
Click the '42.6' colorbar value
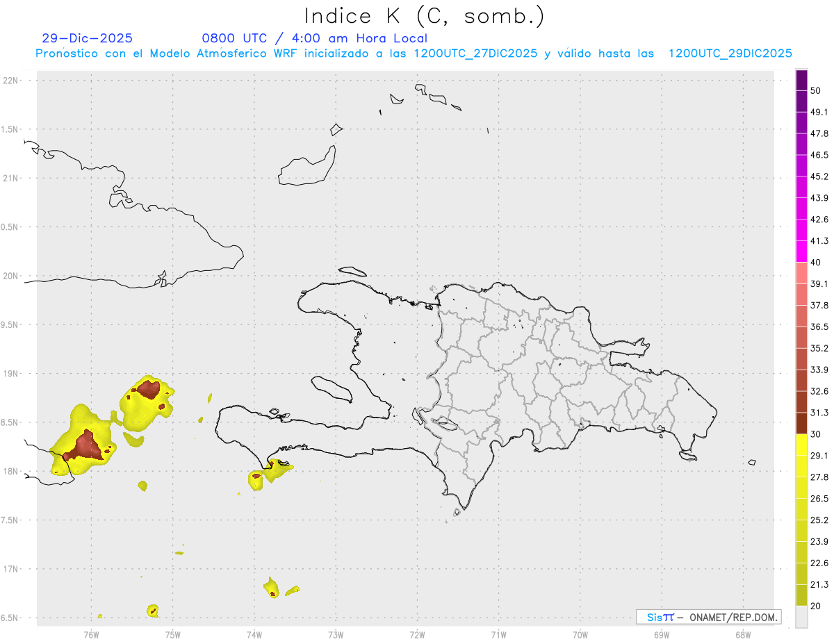point(820,220)
